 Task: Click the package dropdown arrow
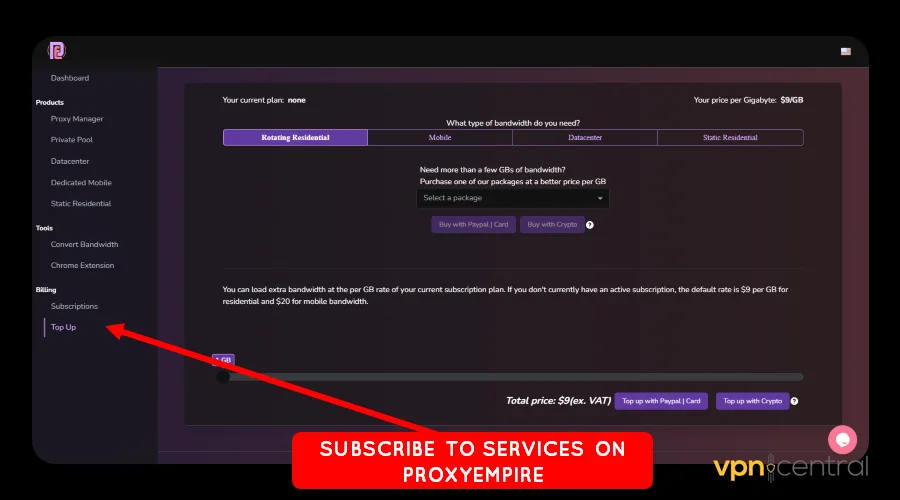coord(600,198)
